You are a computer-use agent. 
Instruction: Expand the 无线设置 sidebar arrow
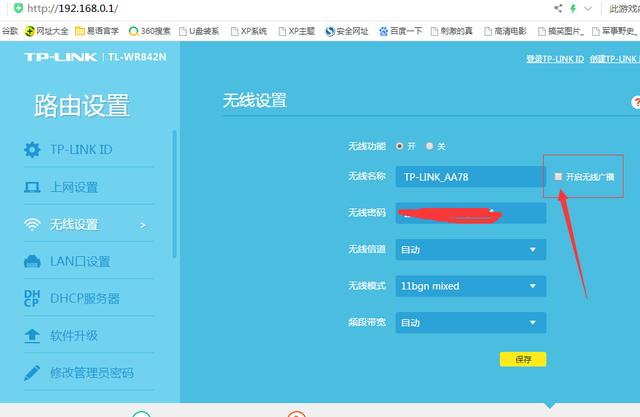[142, 225]
